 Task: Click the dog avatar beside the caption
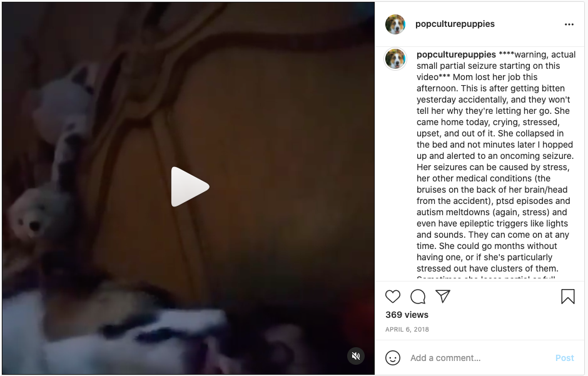coord(395,59)
